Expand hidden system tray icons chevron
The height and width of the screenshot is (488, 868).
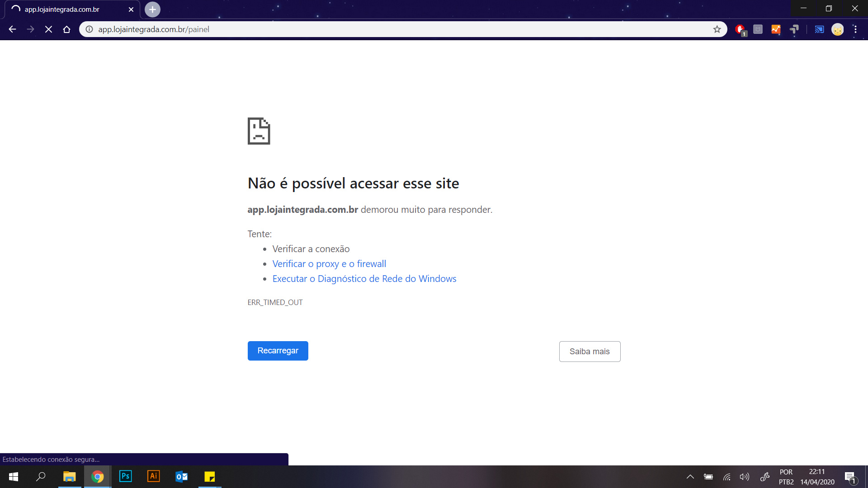690,477
